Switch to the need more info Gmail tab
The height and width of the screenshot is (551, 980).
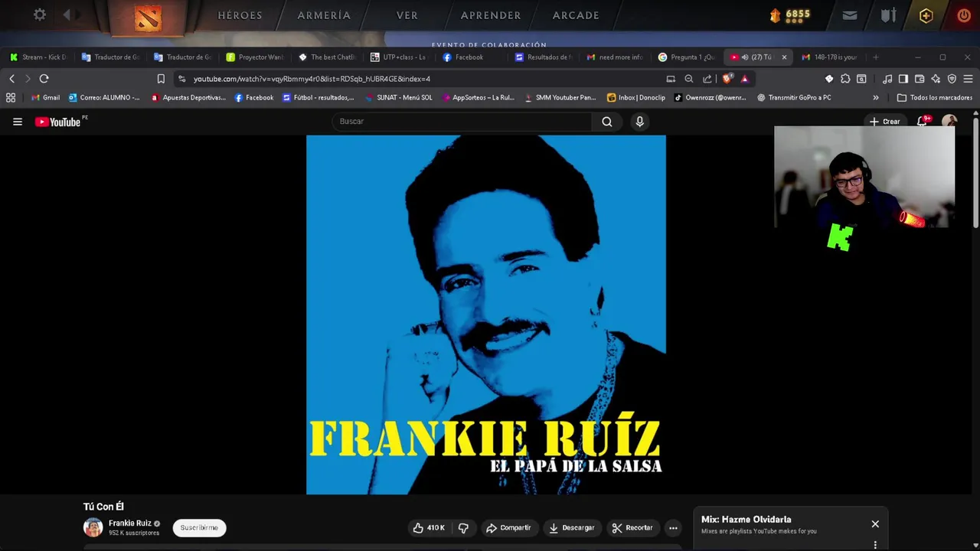click(x=616, y=57)
